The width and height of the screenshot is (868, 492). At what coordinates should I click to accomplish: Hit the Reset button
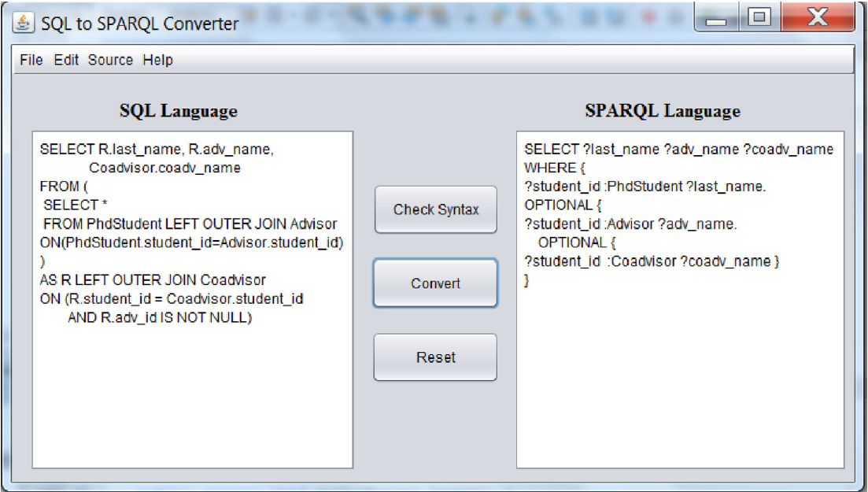click(435, 357)
